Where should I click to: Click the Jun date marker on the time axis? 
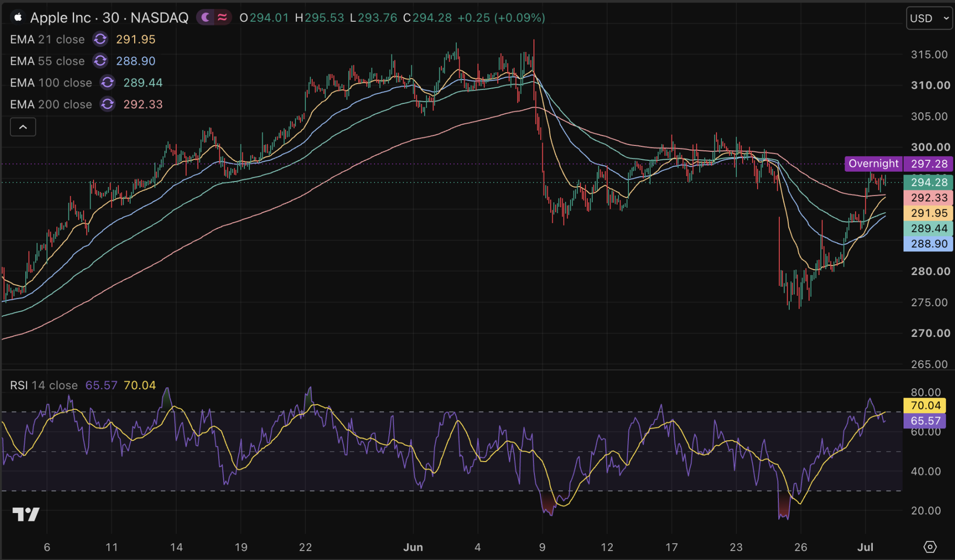413,547
